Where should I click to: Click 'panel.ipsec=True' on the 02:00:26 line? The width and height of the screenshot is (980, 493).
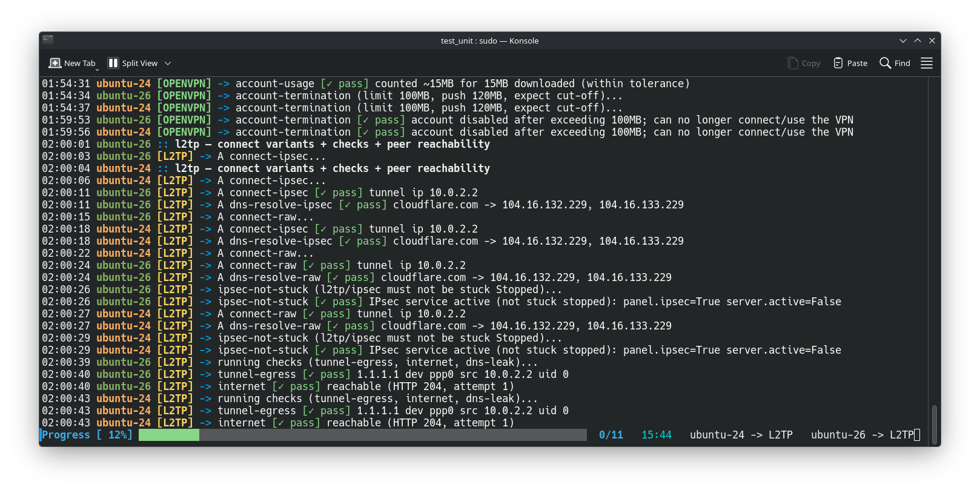tap(672, 302)
